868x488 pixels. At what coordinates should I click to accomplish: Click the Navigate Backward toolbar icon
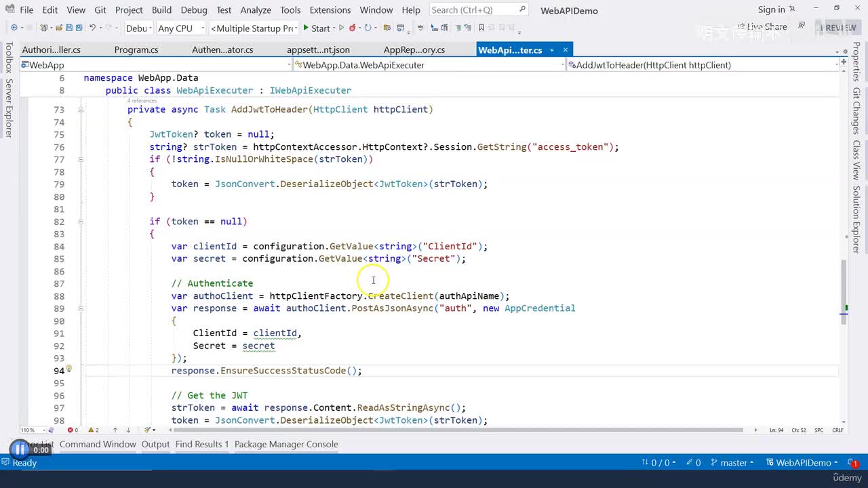click(x=14, y=28)
